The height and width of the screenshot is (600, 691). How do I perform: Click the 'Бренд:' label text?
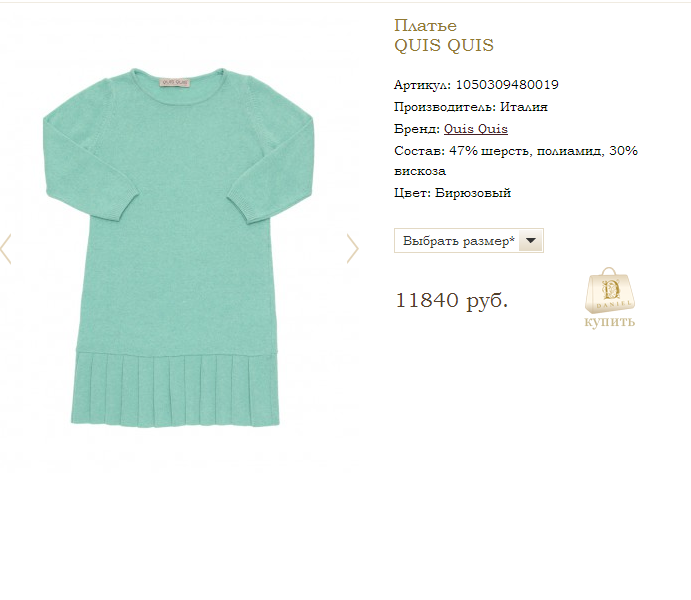point(417,129)
